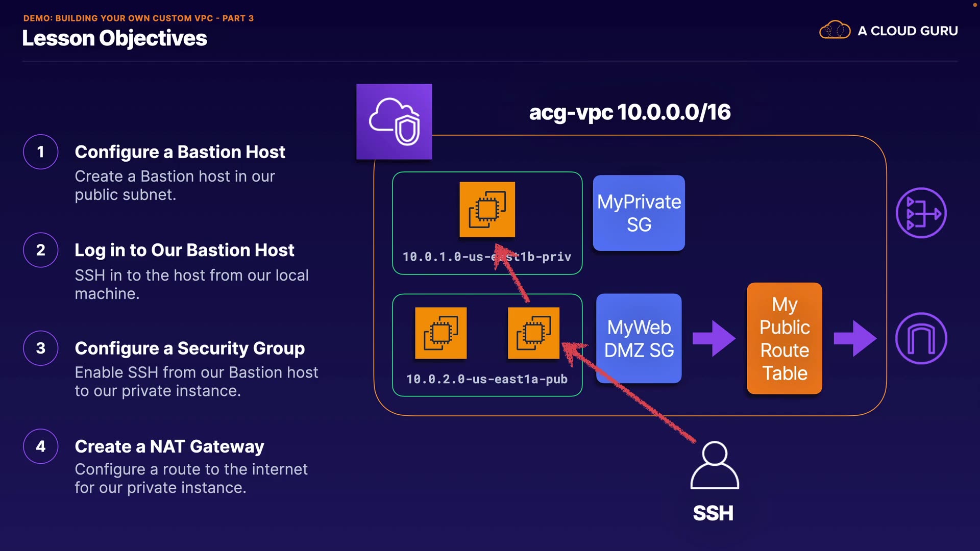Image resolution: width=980 pixels, height=551 pixels.
Task: Click the purple arrow after MyWeb DMZ SG
Action: click(714, 338)
